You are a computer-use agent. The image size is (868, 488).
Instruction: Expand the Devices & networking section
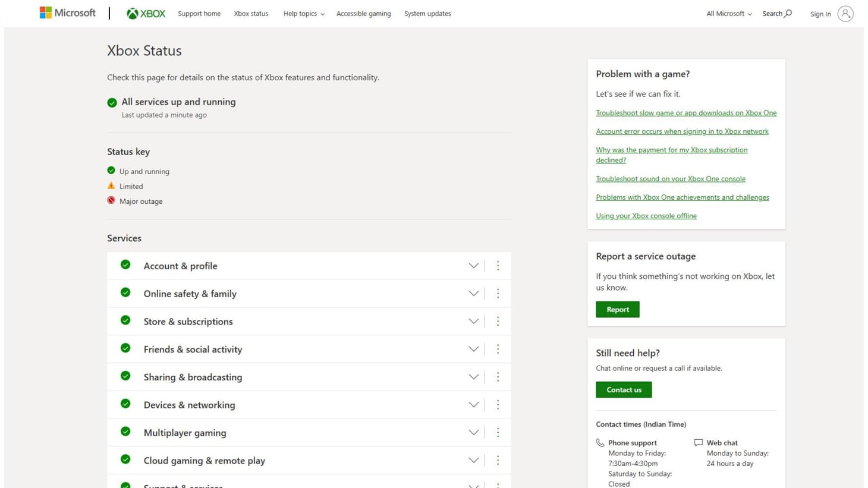click(x=473, y=404)
